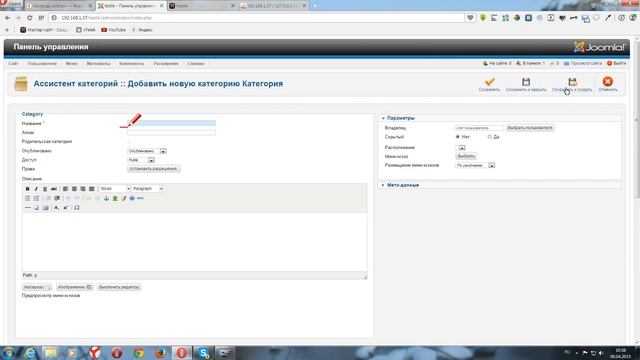Toggle italic formatting in the editor

[x=36, y=189]
